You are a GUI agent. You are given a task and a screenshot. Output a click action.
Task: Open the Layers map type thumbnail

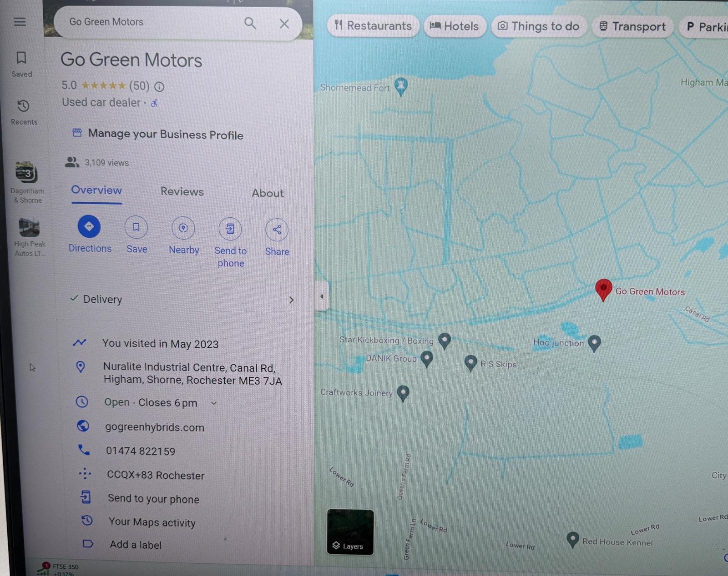[350, 532]
